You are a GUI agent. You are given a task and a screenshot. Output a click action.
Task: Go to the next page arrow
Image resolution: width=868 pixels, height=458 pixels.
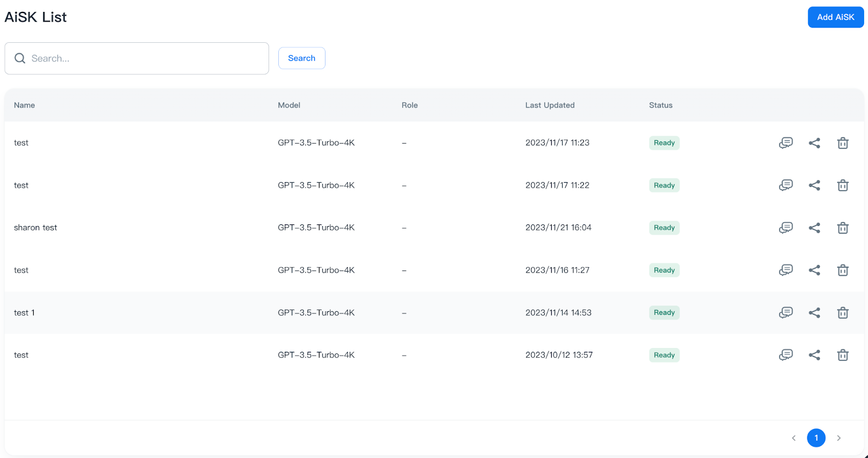pyautogui.click(x=839, y=438)
